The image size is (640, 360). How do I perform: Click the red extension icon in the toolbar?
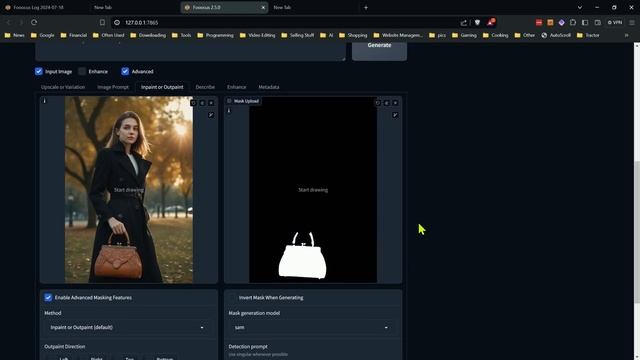pos(539,22)
